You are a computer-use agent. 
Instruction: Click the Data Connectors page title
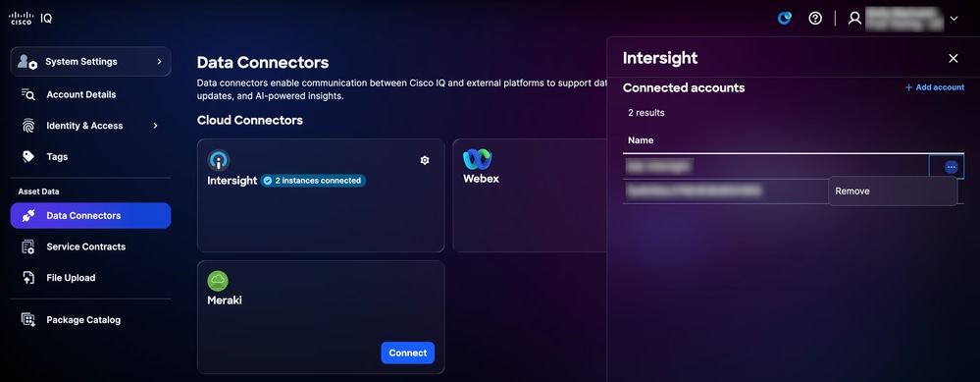263,63
